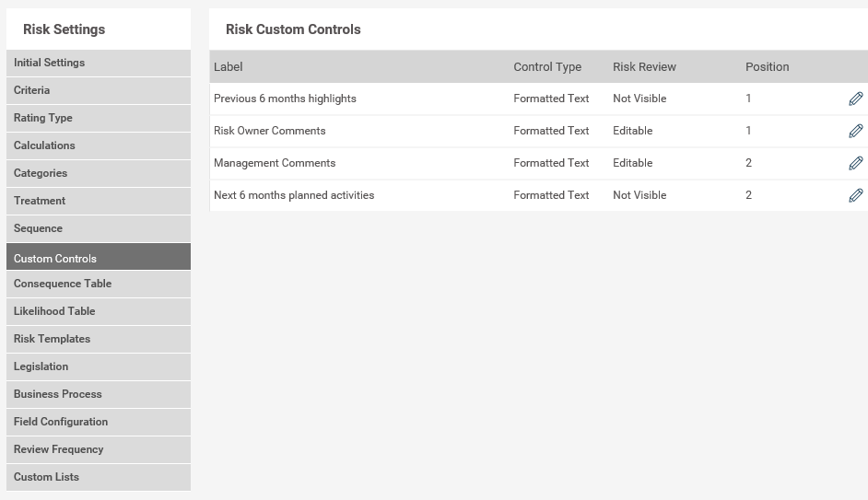Select Rating Type in sidebar
This screenshot has height=500, width=868.
(x=99, y=119)
